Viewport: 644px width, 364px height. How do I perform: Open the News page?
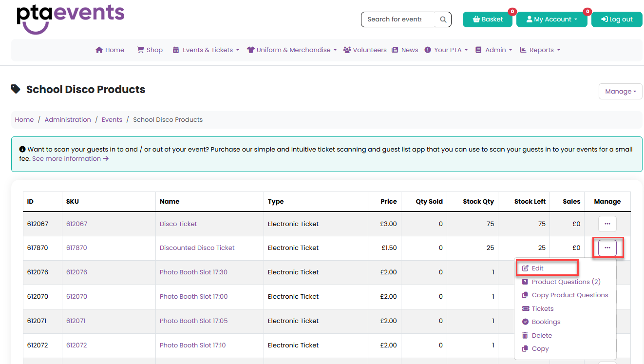(x=405, y=50)
